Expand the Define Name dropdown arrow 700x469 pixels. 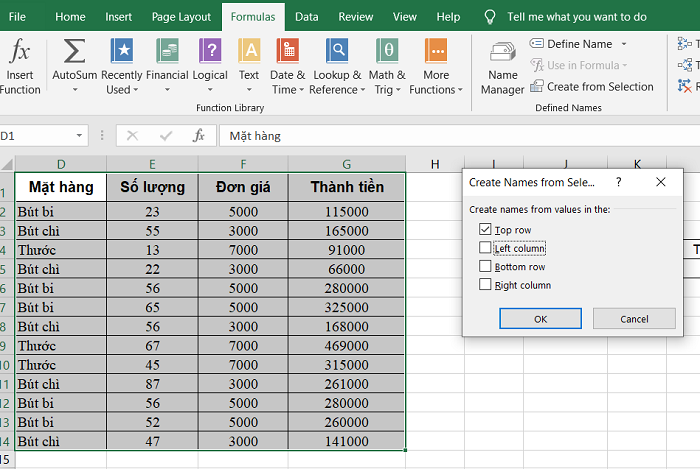[624, 44]
